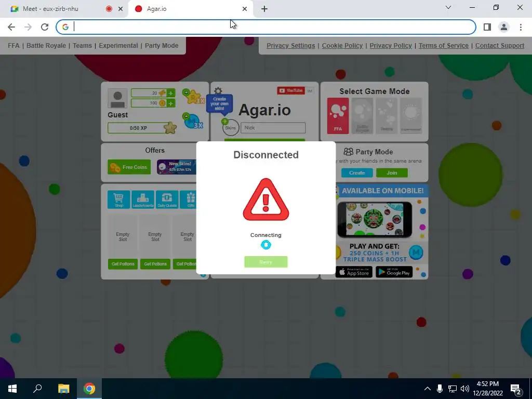This screenshot has height=399, width=532.
Task: Select the Battle Royale game mode card
Action: coord(362,116)
